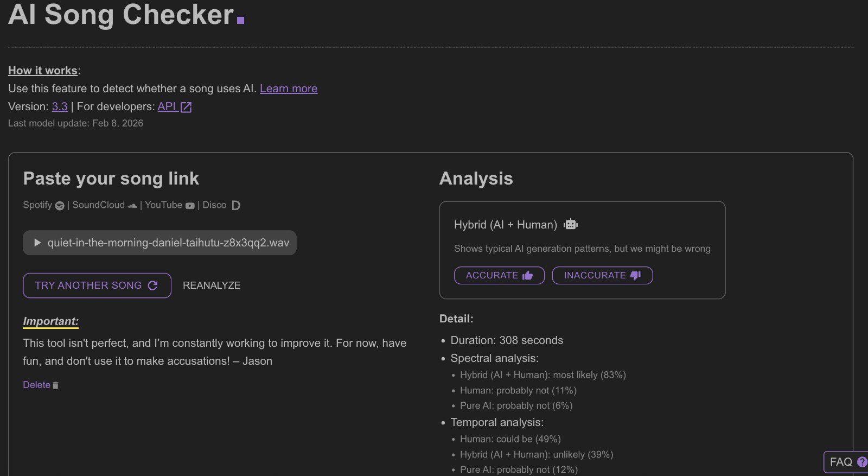Click the thumbs-up icon

[x=527, y=275]
